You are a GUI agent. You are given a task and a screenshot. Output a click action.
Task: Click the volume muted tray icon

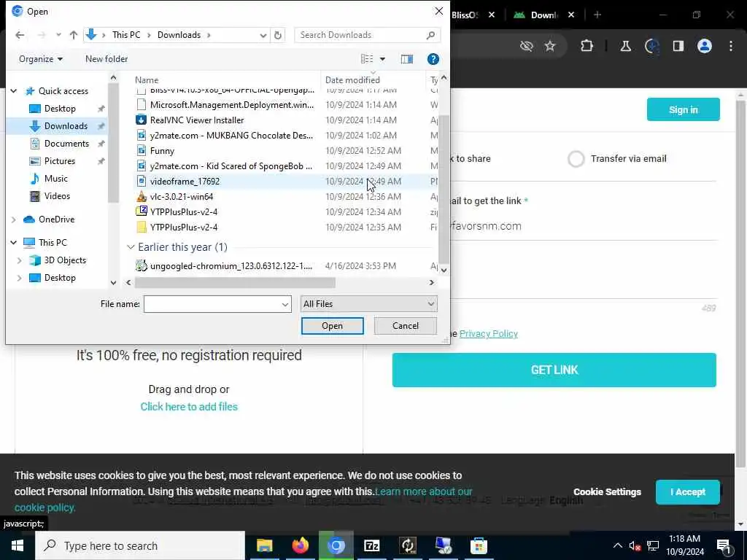635,545
